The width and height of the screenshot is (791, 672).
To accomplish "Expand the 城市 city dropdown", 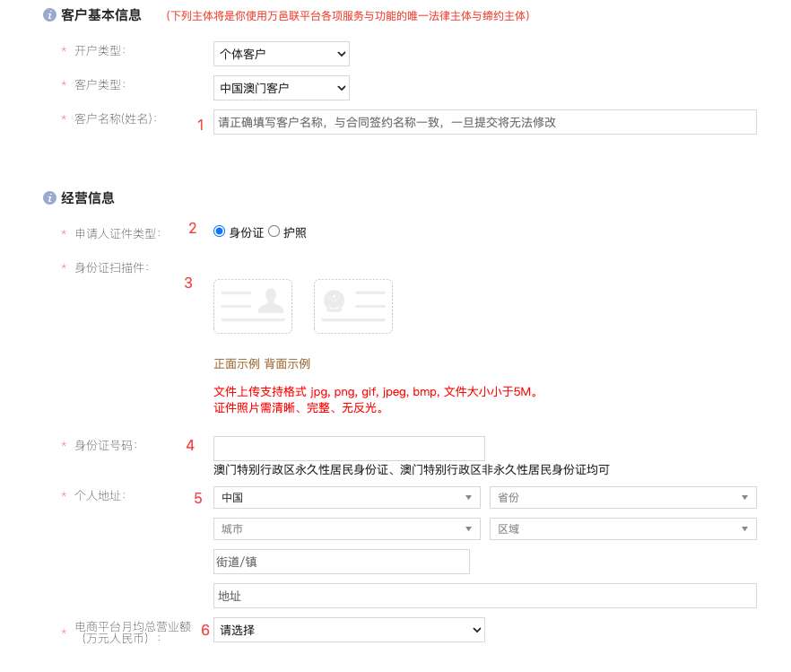I will pos(346,528).
